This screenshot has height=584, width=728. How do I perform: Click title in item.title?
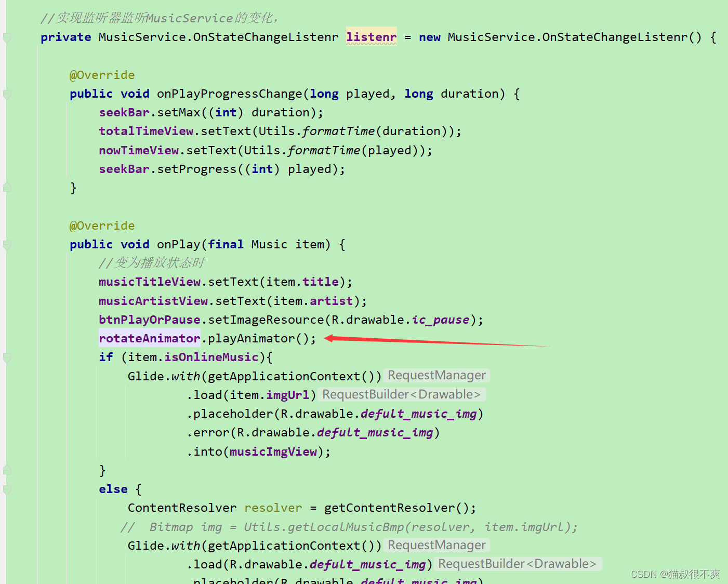[x=321, y=282]
